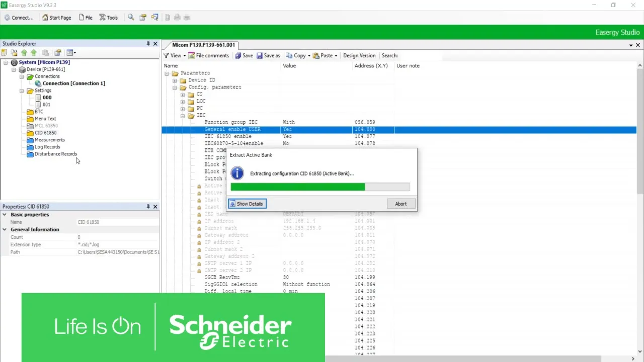Click the Save toolbar button
Viewport: 644px width, 362px height.
[244, 56]
